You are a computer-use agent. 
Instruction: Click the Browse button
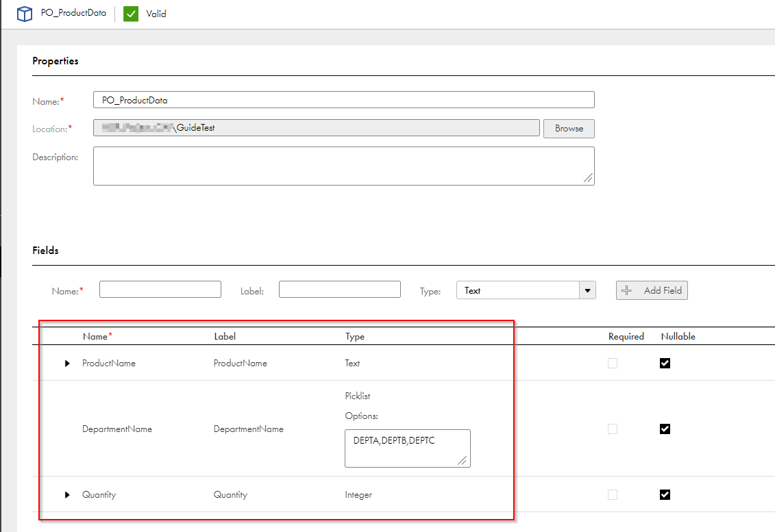569,129
